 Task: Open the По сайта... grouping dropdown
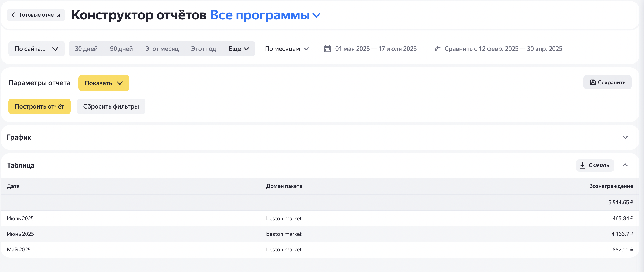point(37,49)
